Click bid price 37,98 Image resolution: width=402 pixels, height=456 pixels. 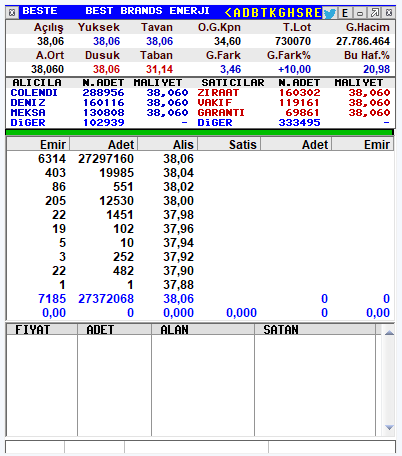[x=178, y=215]
